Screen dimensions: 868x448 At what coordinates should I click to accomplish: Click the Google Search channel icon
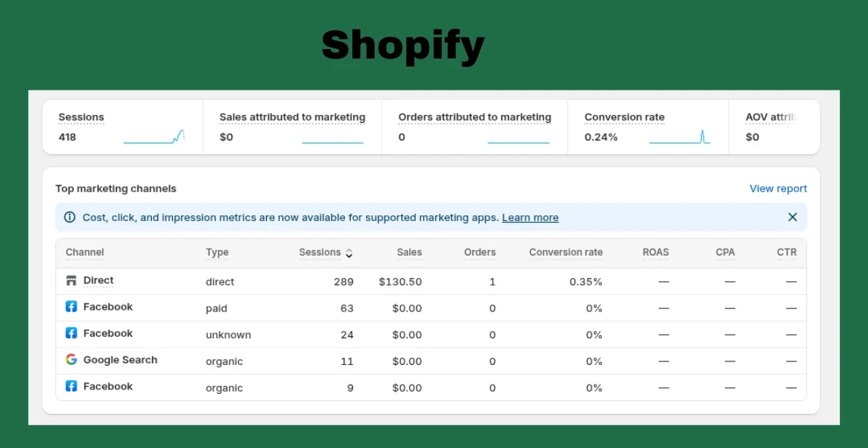[71, 360]
